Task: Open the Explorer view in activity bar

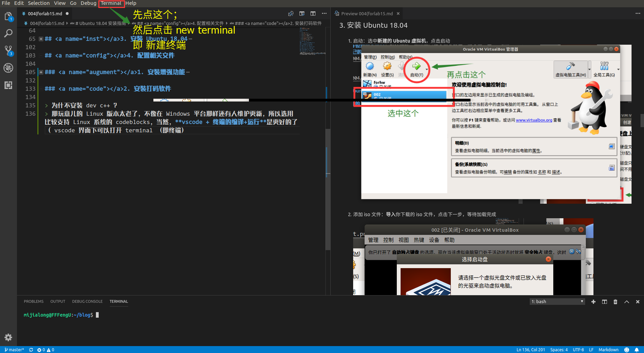Action: [8, 16]
